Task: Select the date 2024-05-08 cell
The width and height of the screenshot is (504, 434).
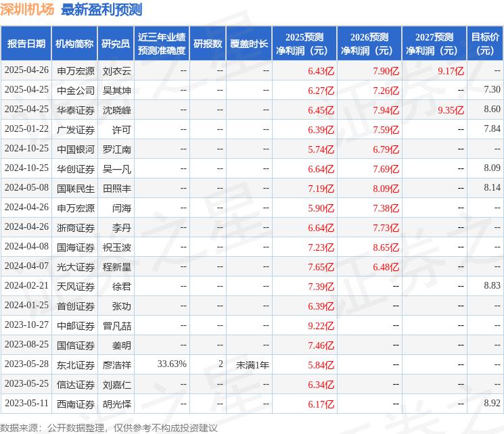Action: (26, 188)
